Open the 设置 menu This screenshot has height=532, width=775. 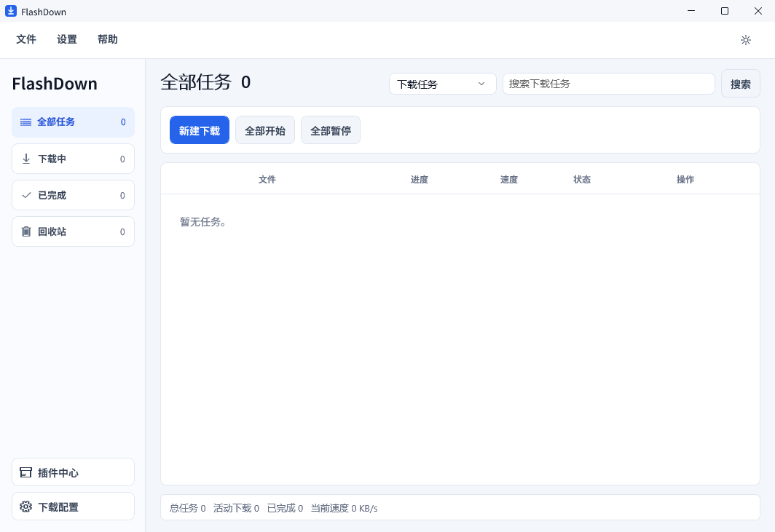(x=67, y=39)
